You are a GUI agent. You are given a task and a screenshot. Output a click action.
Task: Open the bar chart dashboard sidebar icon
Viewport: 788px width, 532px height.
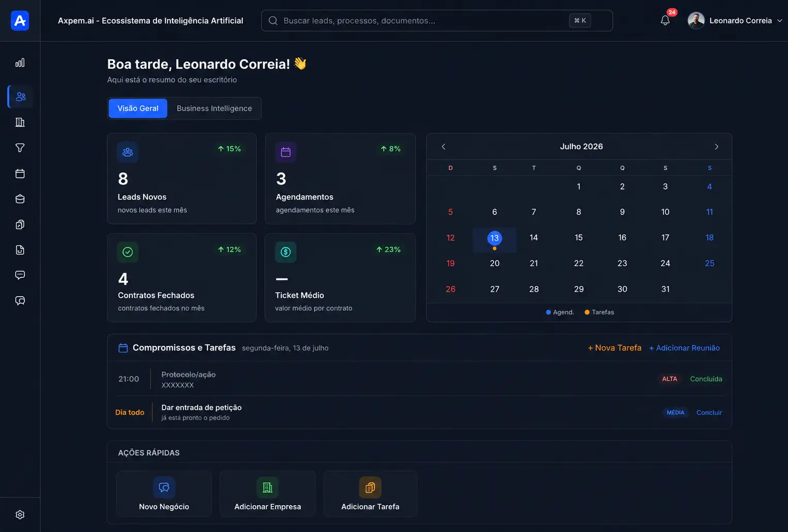20,63
